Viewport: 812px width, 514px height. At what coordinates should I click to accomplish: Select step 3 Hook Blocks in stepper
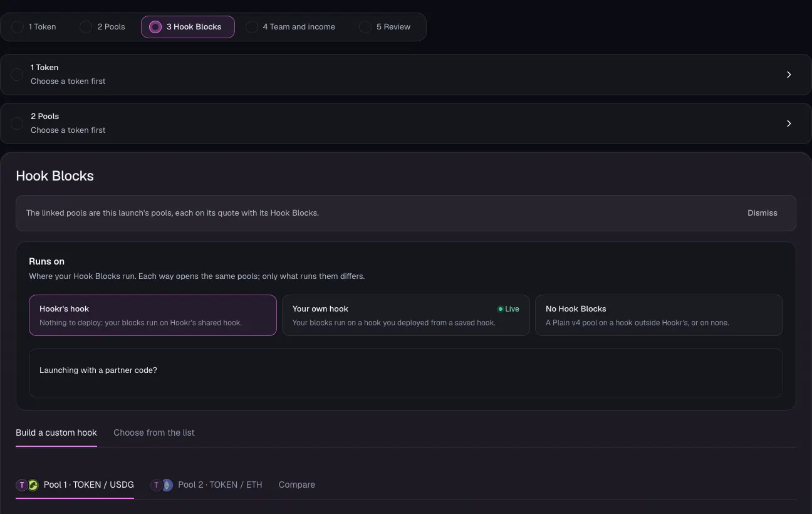[188, 27]
